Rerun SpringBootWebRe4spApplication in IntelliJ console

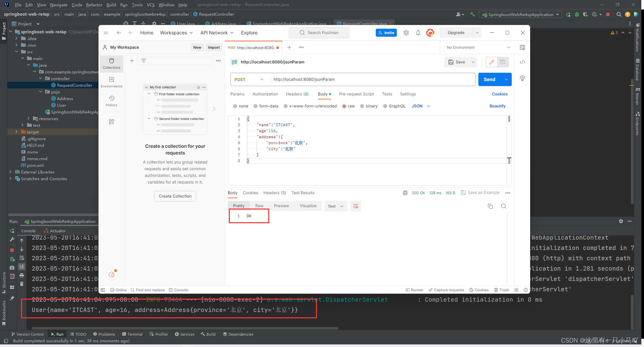[x=12, y=231]
